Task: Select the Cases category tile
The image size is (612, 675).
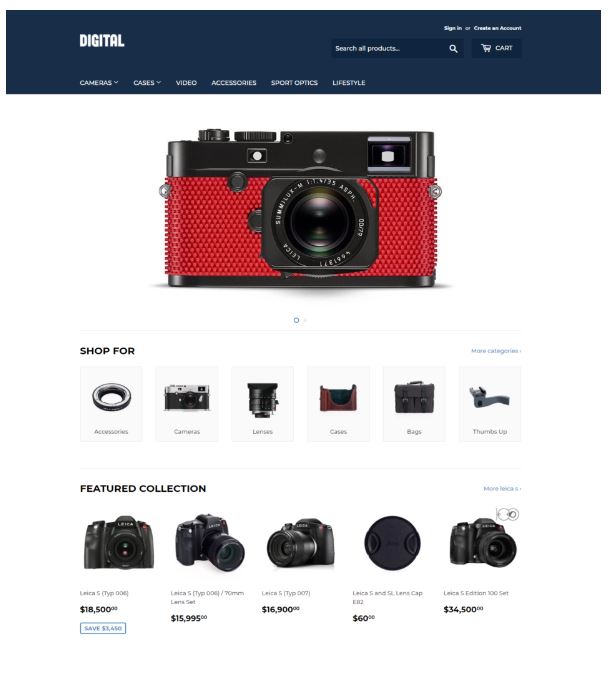Action: (338, 404)
